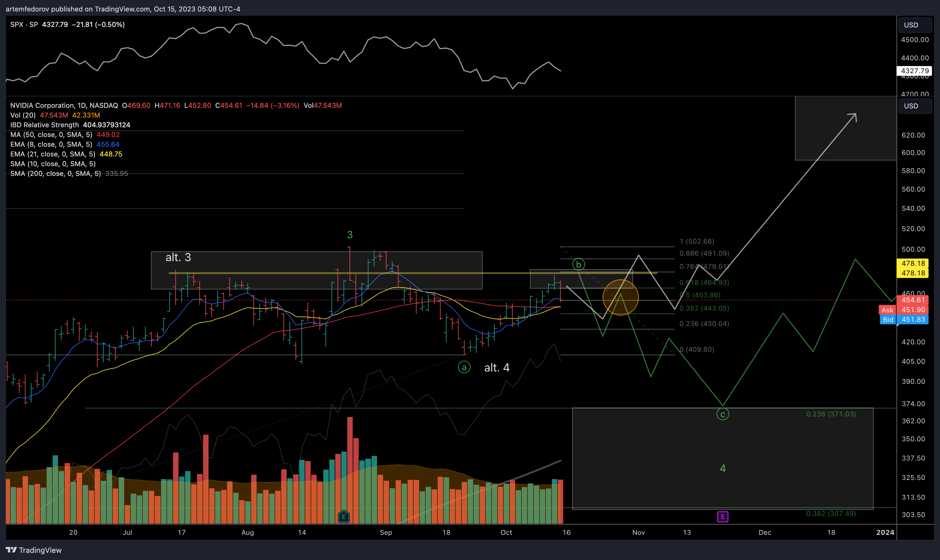Click the red 454.61 last price label
This screenshot has height=560, width=940.
[913, 300]
